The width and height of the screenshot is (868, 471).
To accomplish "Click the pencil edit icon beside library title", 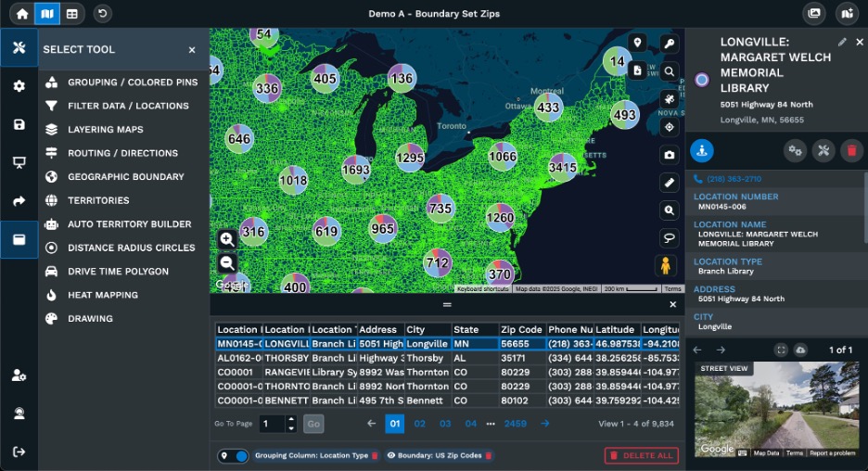I will (842, 42).
